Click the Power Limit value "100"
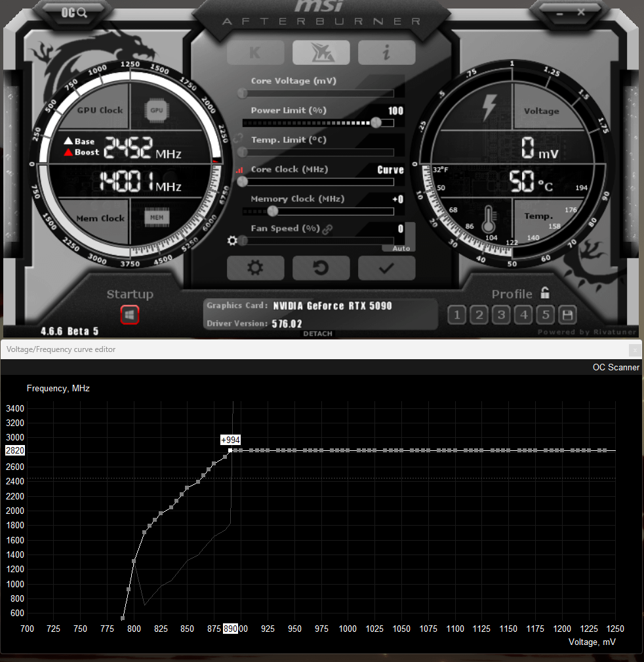 [x=395, y=111]
